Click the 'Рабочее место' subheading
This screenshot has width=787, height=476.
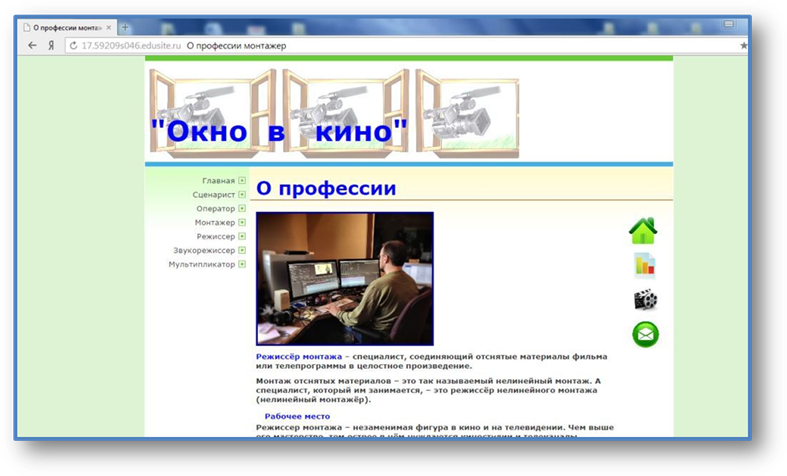(297, 416)
